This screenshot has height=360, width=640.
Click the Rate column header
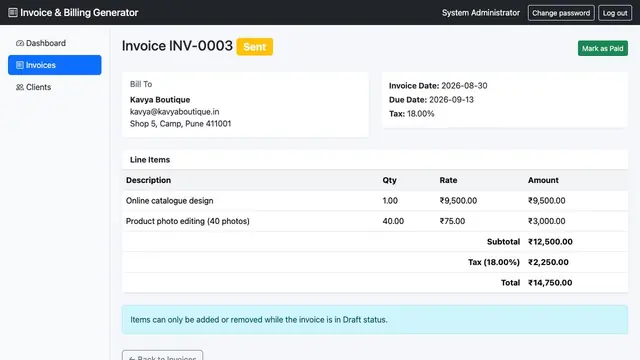[x=448, y=180]
